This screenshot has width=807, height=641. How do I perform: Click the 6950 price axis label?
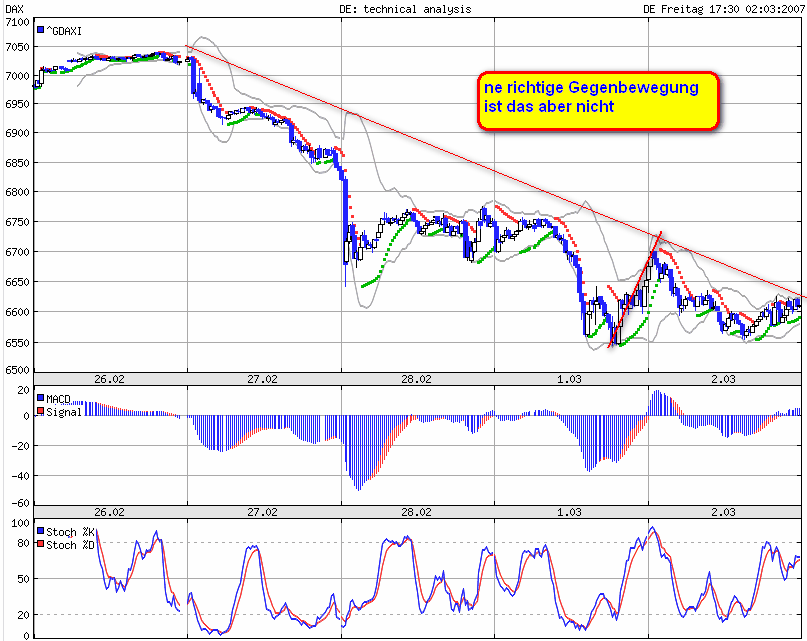pos(17,104)
